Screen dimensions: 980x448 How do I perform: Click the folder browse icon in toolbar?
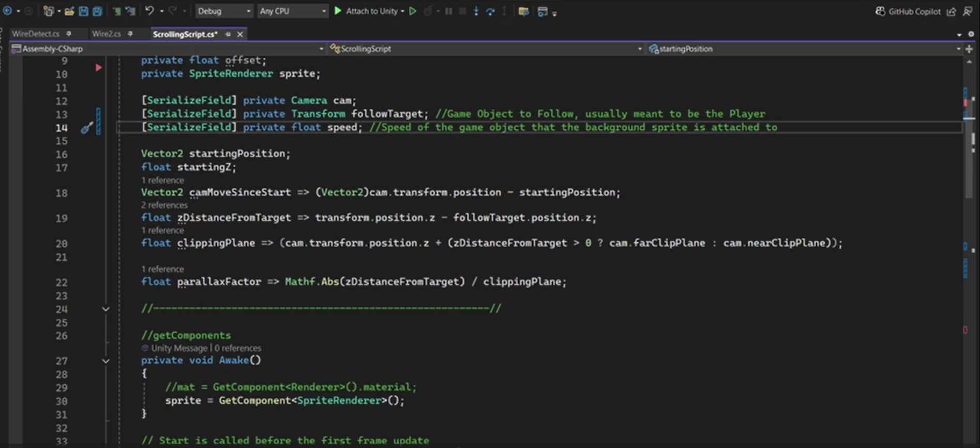tap(523, 11)
